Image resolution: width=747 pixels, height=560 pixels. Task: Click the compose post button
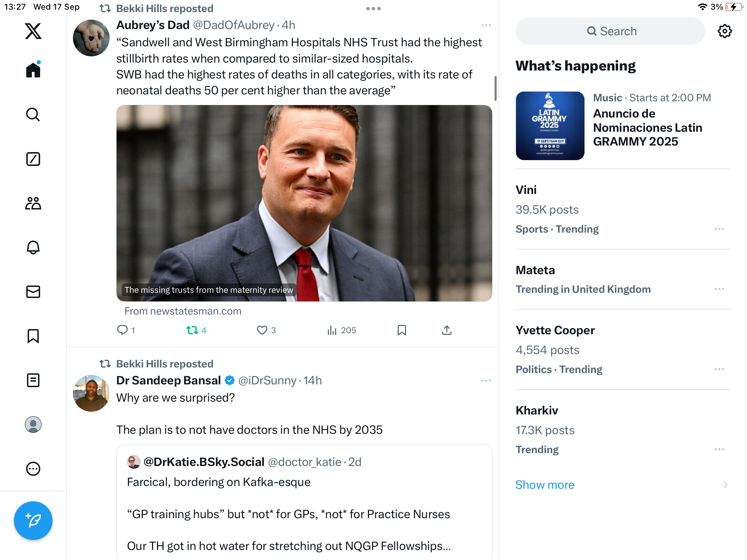pyautogui.click(x=33, y=521)
